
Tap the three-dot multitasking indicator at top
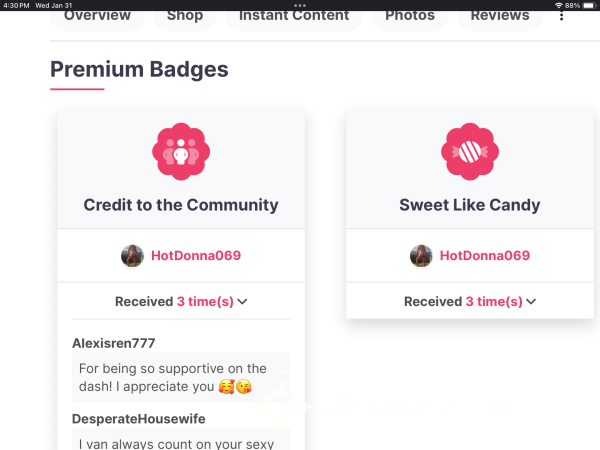[x=300, y=5]
